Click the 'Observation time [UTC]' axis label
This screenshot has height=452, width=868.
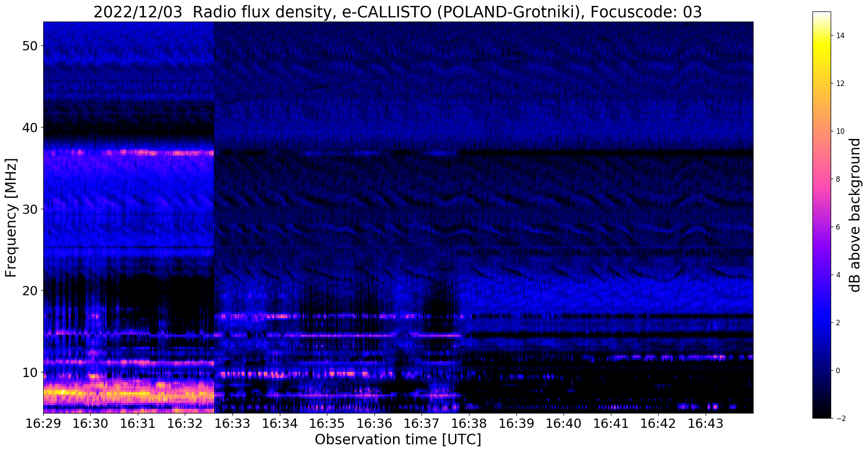coord(398,440)
